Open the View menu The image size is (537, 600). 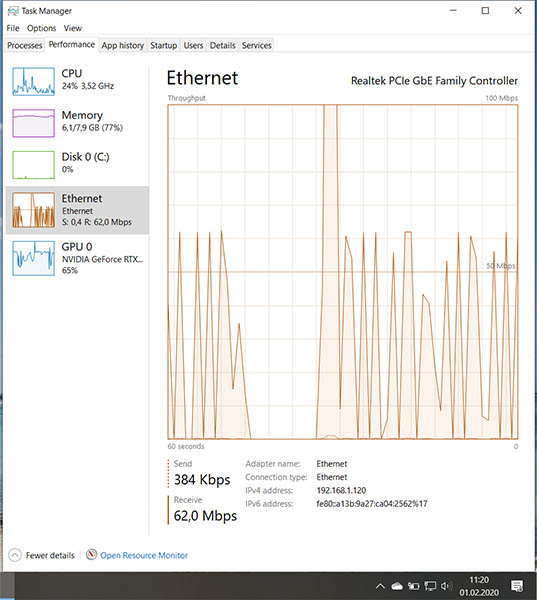click(x=73, y=28)
